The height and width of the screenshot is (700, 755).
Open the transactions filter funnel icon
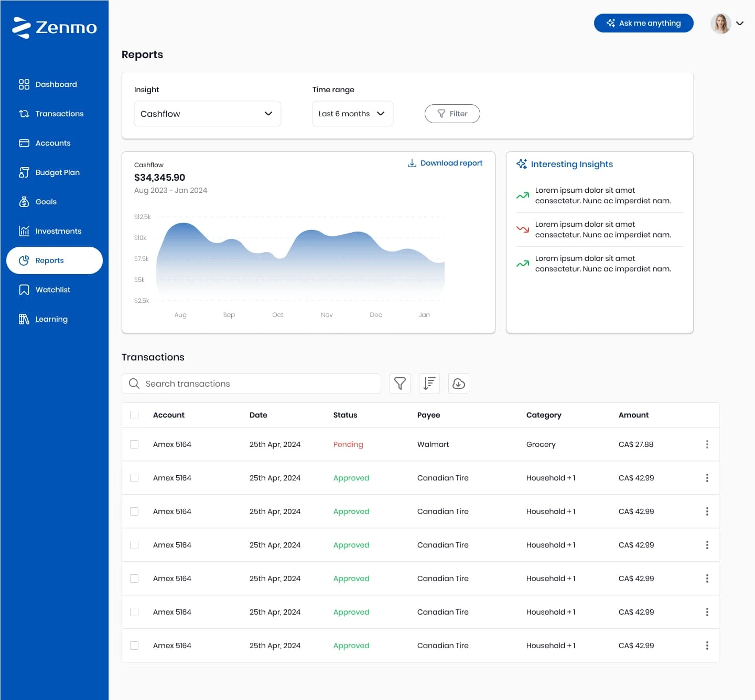(400, 384)
